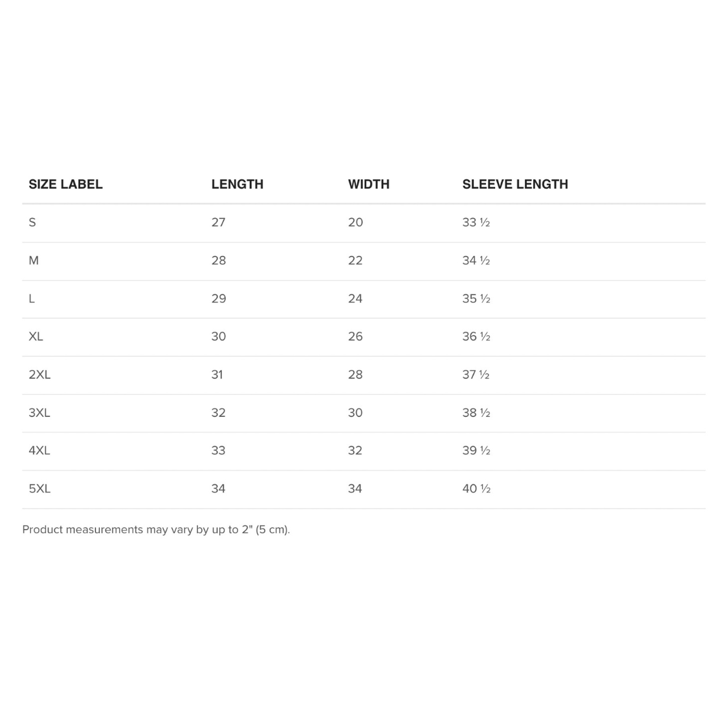Click sleeve length value 33 ½

(x=476, y=223)
